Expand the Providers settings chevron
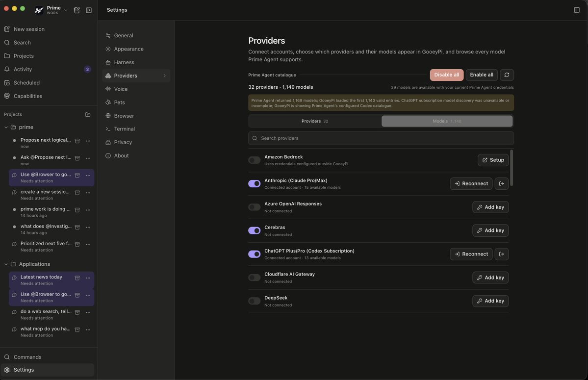The image size is (588, 380). 164,76
